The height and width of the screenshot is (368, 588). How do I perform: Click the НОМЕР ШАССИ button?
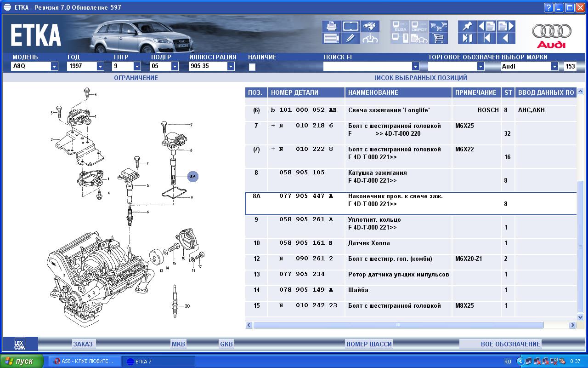369,344
